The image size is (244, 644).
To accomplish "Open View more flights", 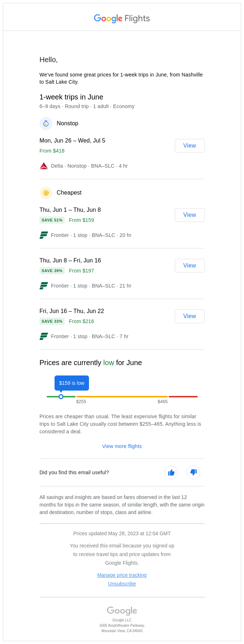I will click(122, 446).
